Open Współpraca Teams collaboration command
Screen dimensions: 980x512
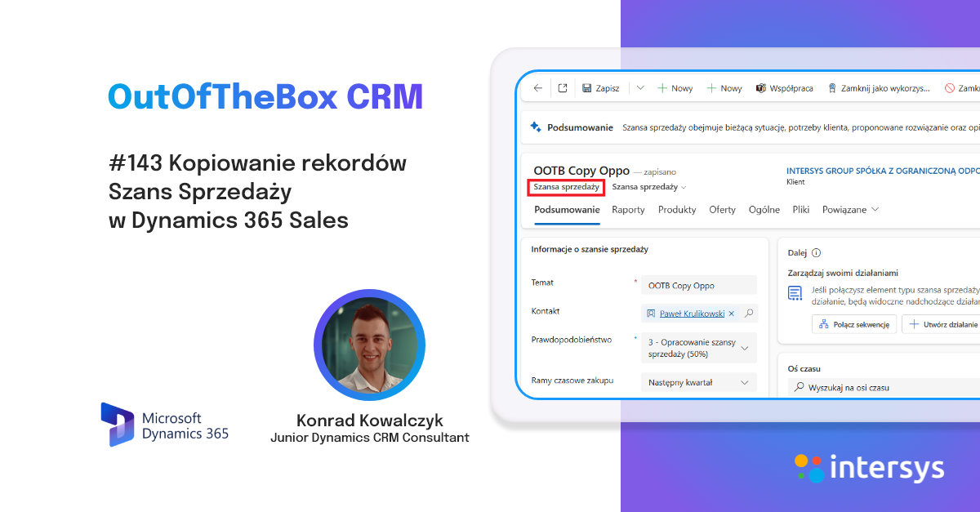coord(784,88)
